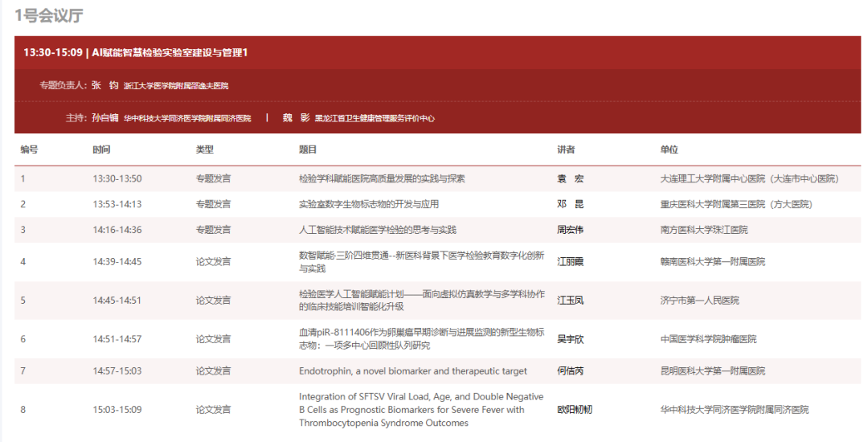Select time cell 13:53-14:13

pyautogui.click(x=117, y=204)
